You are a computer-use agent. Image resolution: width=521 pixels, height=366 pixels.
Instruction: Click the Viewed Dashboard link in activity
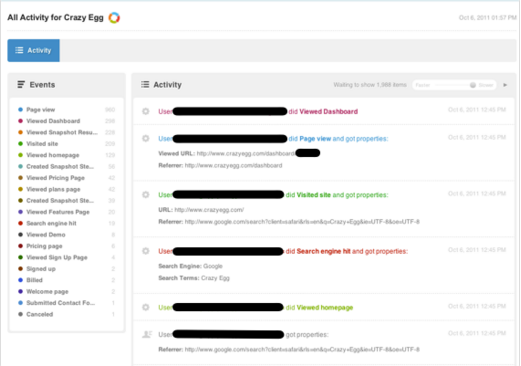pos(328,111)
